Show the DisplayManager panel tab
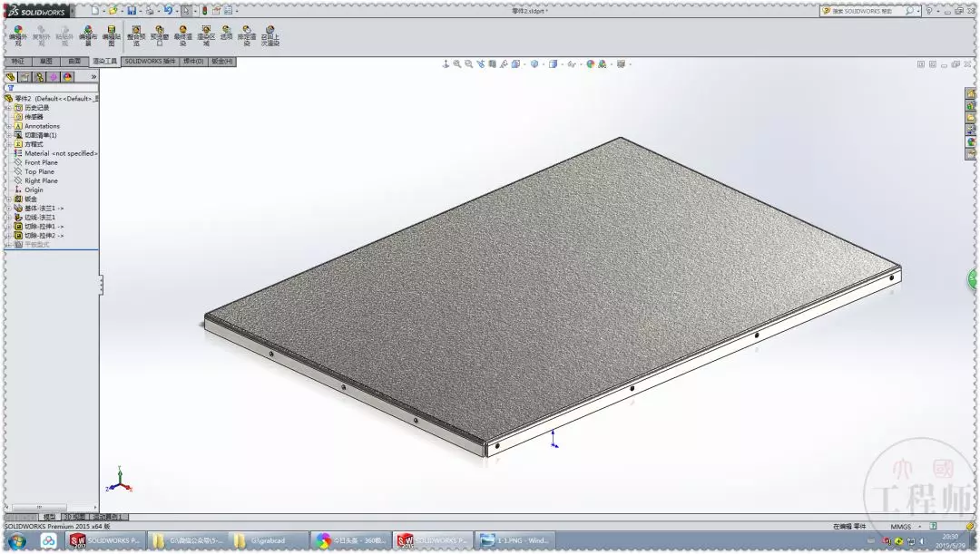Image resolution: width=980 pixels, height=554 pixels. [67, 77]
